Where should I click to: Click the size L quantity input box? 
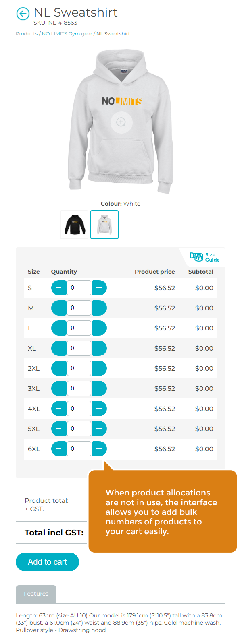click(79, 328)
